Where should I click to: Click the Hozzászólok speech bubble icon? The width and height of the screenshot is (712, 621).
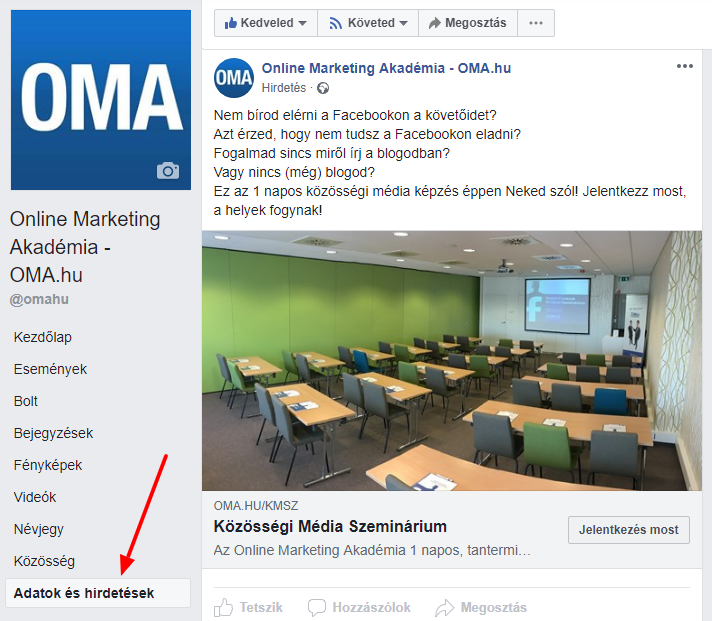pyautogui.click(x=316, y=607)
